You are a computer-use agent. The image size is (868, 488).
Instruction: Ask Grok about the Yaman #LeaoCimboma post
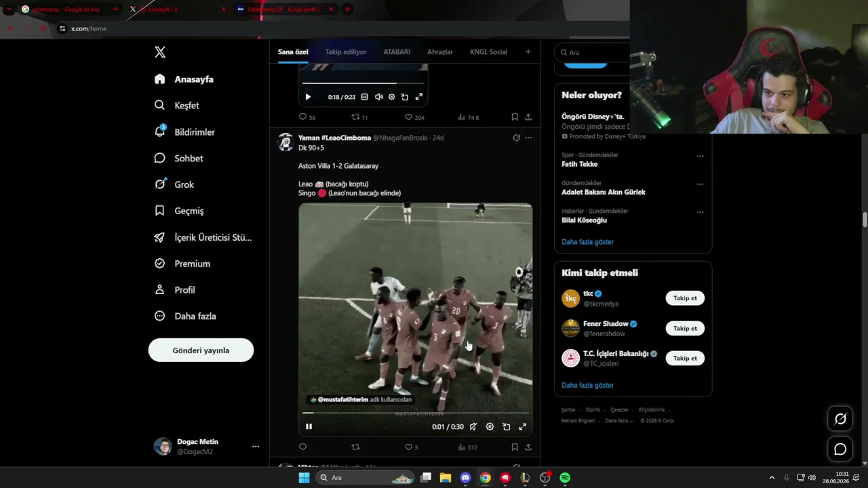point(516,138)
